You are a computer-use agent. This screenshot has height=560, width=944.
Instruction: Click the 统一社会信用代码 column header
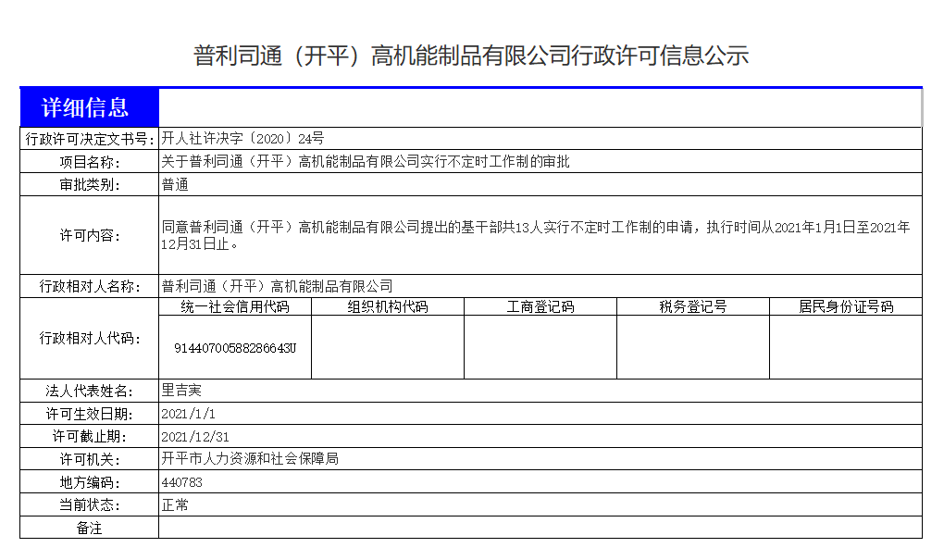(235, 306)
